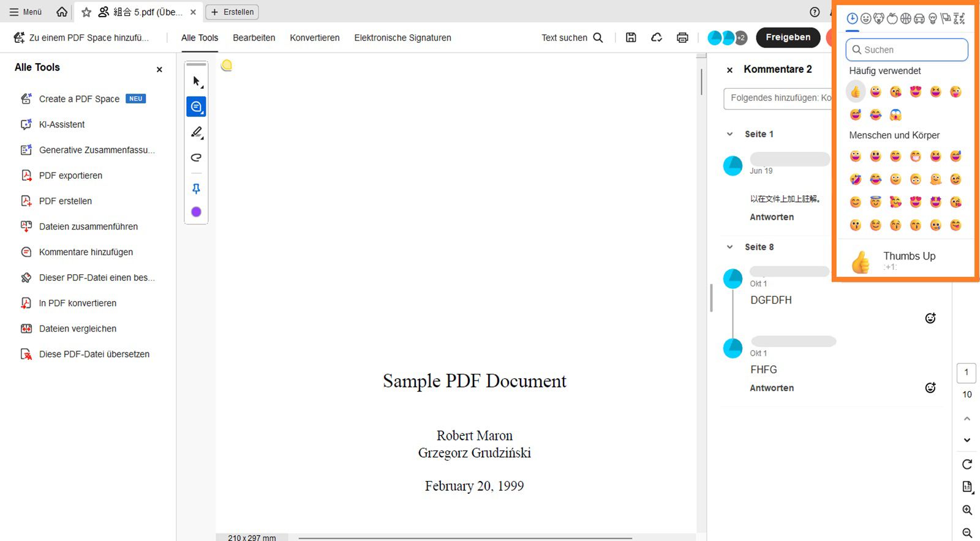Switch to the Bearbeiten tab
Viewport: 980px width, 541px height.
254,37
